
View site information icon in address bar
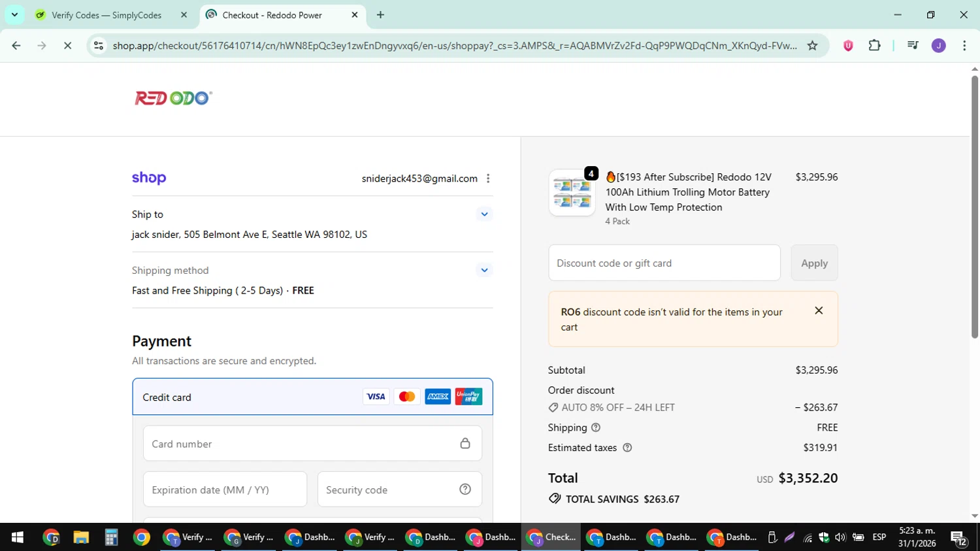[x=99, y=46]
